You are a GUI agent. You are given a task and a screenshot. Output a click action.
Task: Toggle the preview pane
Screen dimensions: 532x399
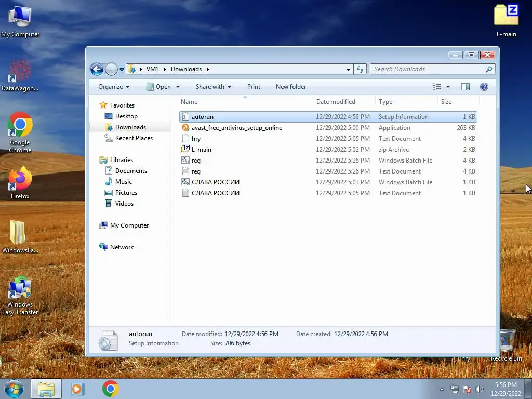point(465,87)
